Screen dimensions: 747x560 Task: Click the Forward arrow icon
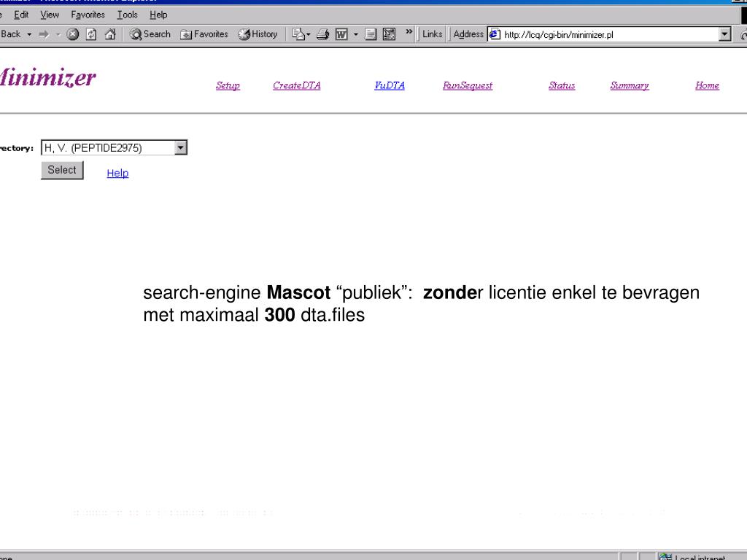pyautogui.click(x=44, y=34)
